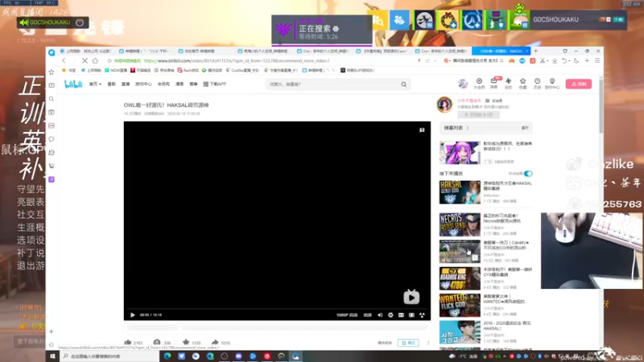Favorite the video with the star icon
Image resolution: width=644 pixels, height=362 pixels.
click(186, 342)
